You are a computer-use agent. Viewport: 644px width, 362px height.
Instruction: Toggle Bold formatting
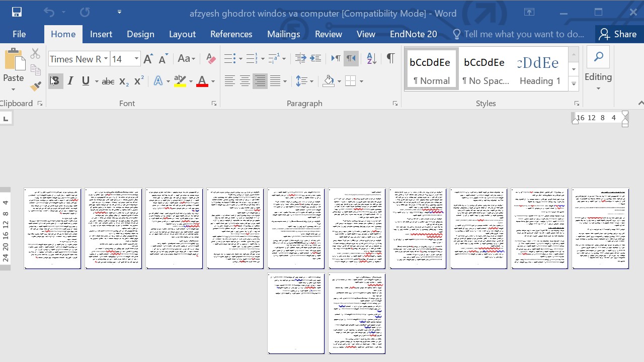[55, 81]
